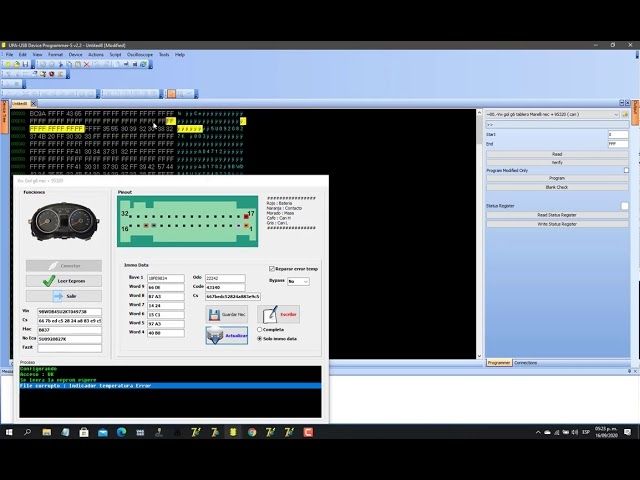This screenshot has height=480, width=640.
Task: Click the taskbar search magnifier icon
Action: (28, 432)
